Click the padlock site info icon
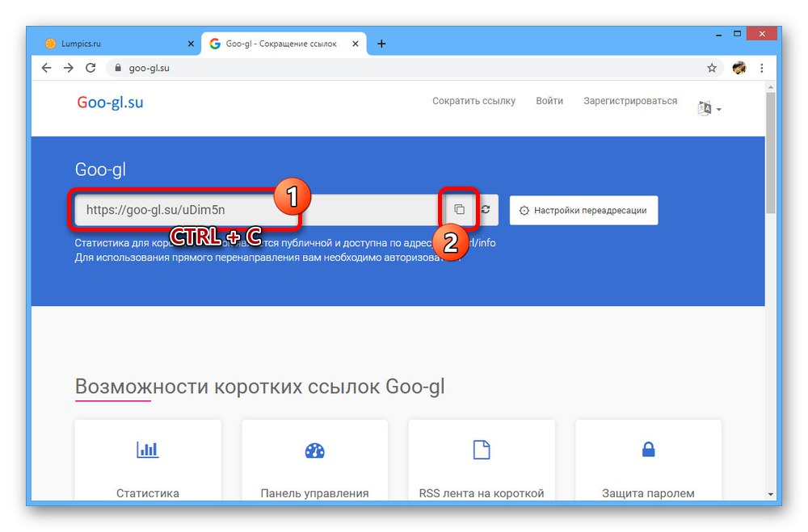Screen dimensions: 808x532 tap(118, 68)
